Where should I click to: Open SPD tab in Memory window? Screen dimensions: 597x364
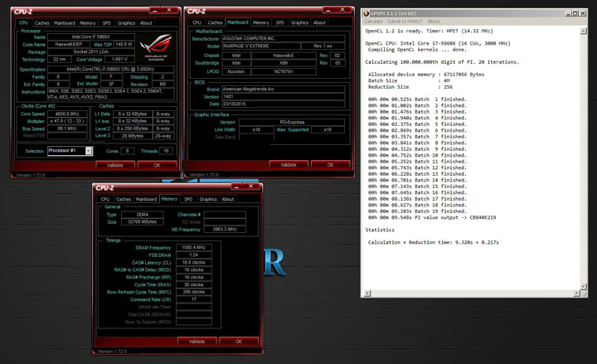click(188, 199)
